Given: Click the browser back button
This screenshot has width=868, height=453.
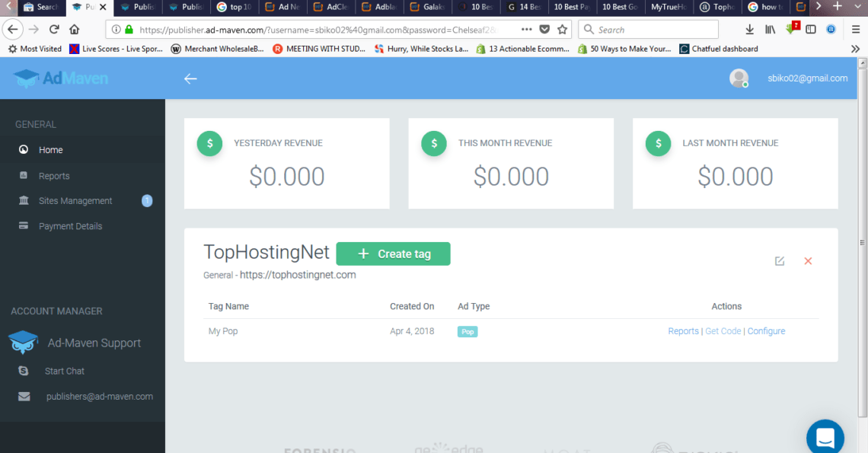Looking at the screenshot, I should coord(13,30).
